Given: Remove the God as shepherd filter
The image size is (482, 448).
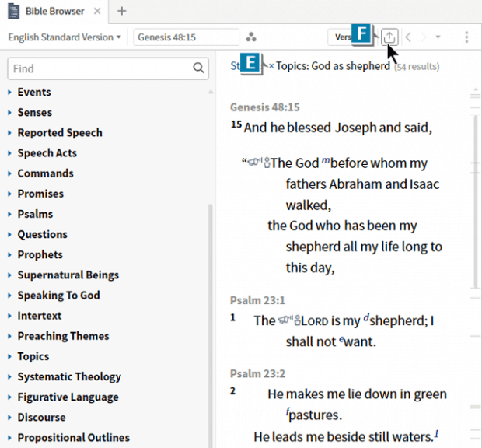Looking at the screenshot, I should pyautogui.click(x=271, y=67).
